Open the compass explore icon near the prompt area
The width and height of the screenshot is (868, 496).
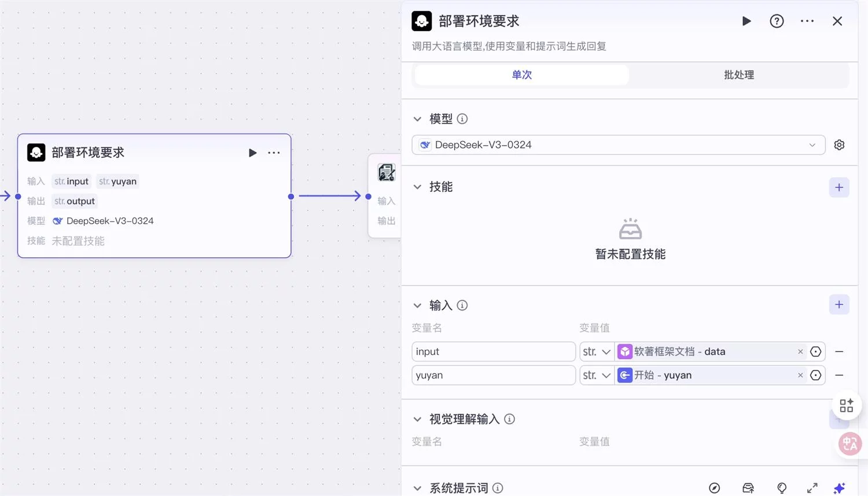(x=714, y=488)
